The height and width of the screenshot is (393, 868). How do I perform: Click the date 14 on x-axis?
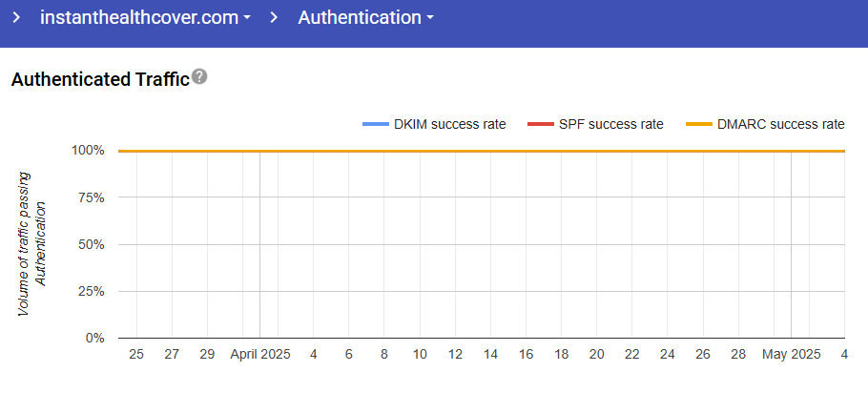(x=490, y=354)
